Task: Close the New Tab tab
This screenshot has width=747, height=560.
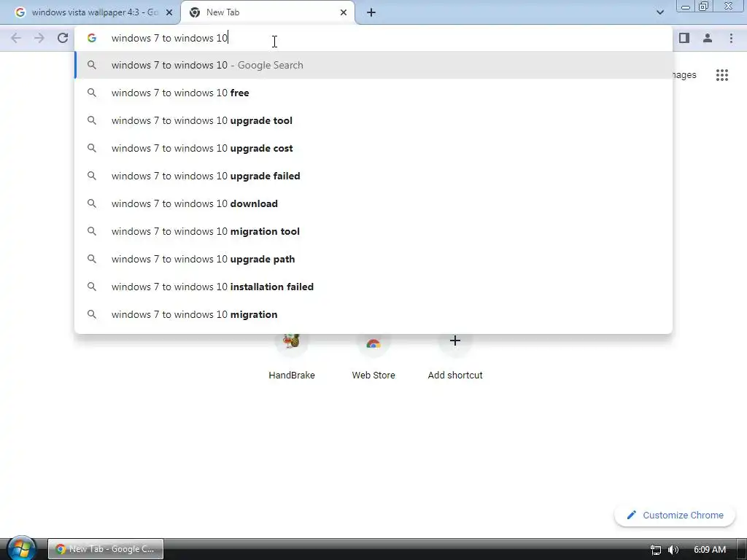Action: 344,12
